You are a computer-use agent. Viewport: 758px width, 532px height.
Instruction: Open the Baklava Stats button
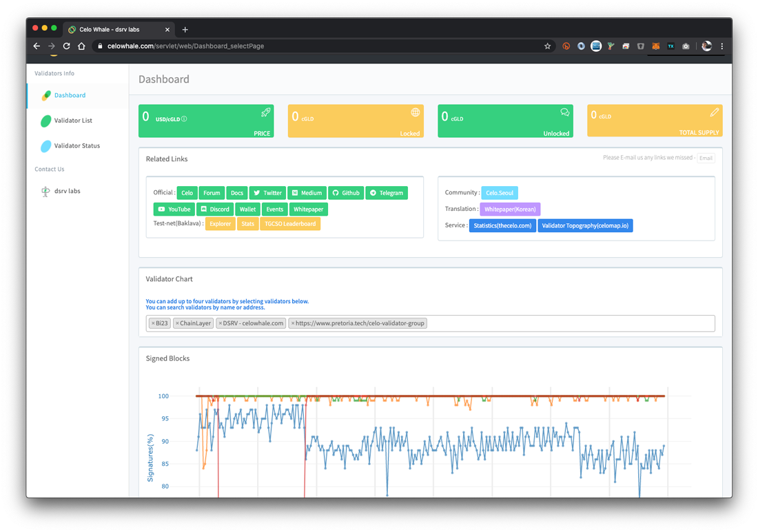click(x=247, y=224)
